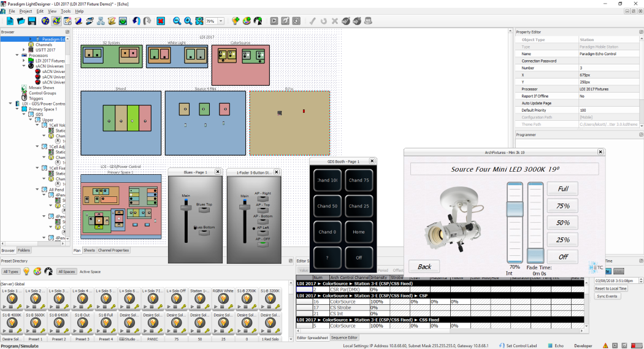Screen dimensions: 644x349
Task: Switch to the Channel Properties tab
Action: pyautogui.click(x=113, y=250)
